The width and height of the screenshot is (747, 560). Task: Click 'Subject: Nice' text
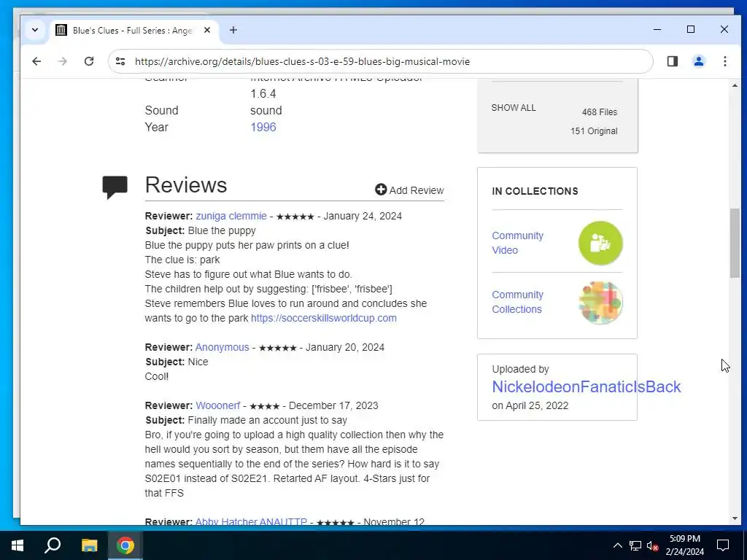tap(177, 362)
